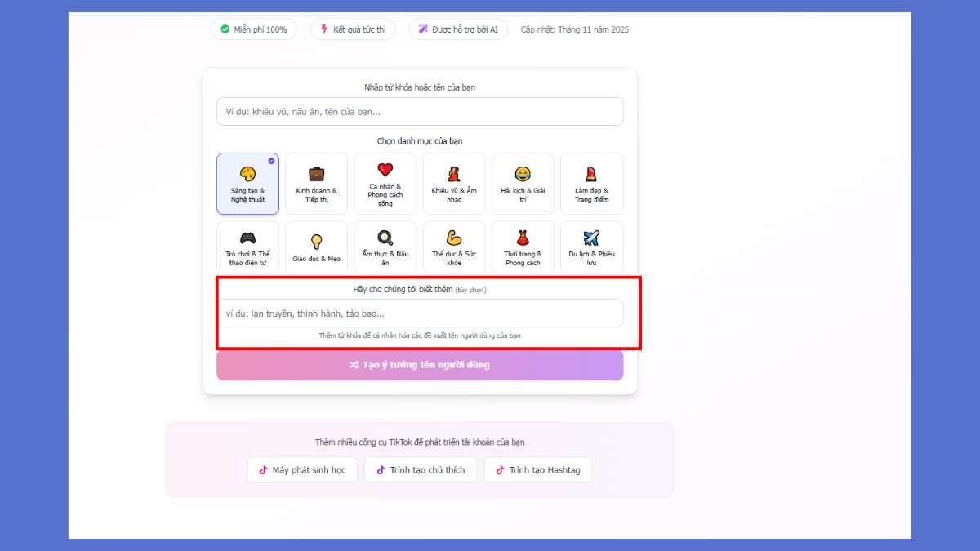The image size is (980, 551).
Task: Pick the Giáo dục & Mẹo category
Action: 316,247
